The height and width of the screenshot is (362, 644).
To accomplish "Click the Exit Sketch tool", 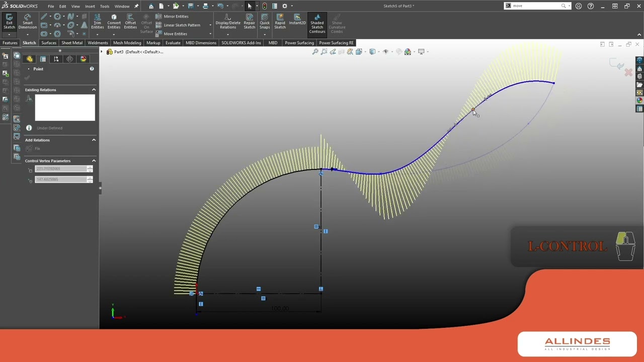I will click(9, 22).
